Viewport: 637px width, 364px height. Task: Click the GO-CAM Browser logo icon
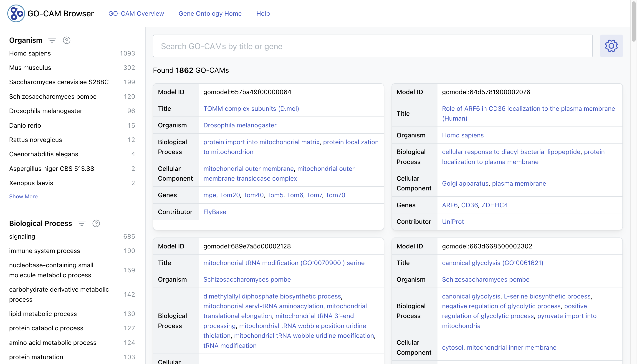(16, 13)
